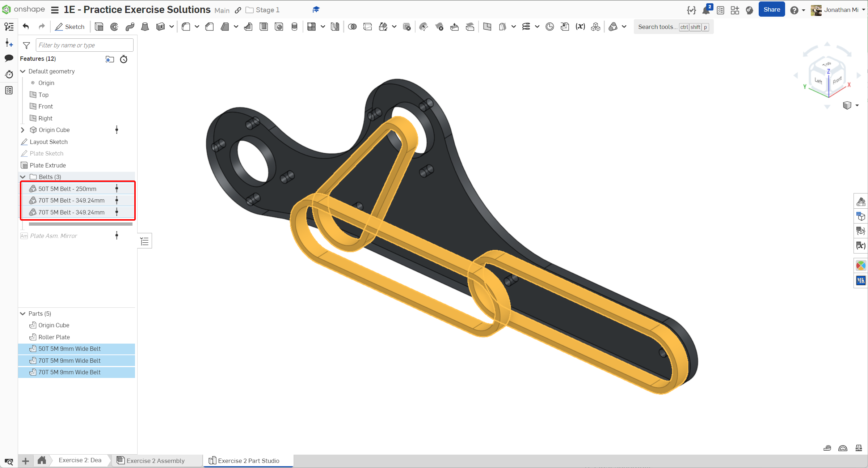The height and width of the screenshot is (468, 868).
Task: Open the view cube display dropdown
Action: (857, 106)
